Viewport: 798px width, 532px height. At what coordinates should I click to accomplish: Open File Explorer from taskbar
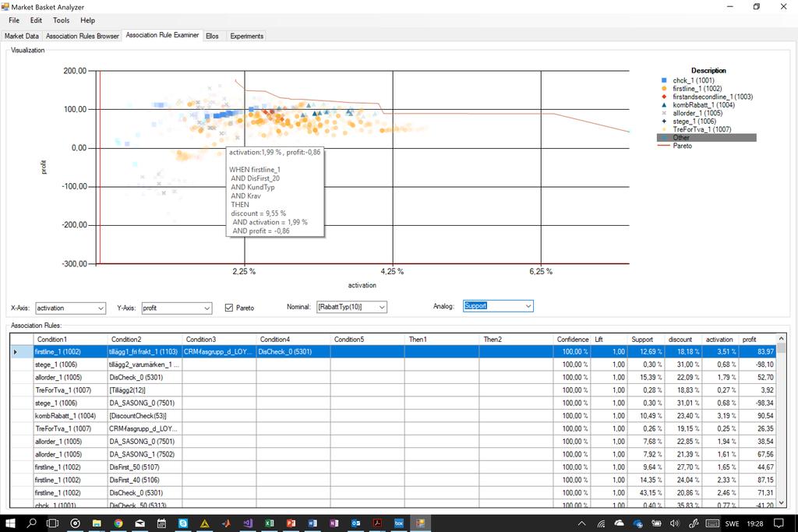coord(97,523)
